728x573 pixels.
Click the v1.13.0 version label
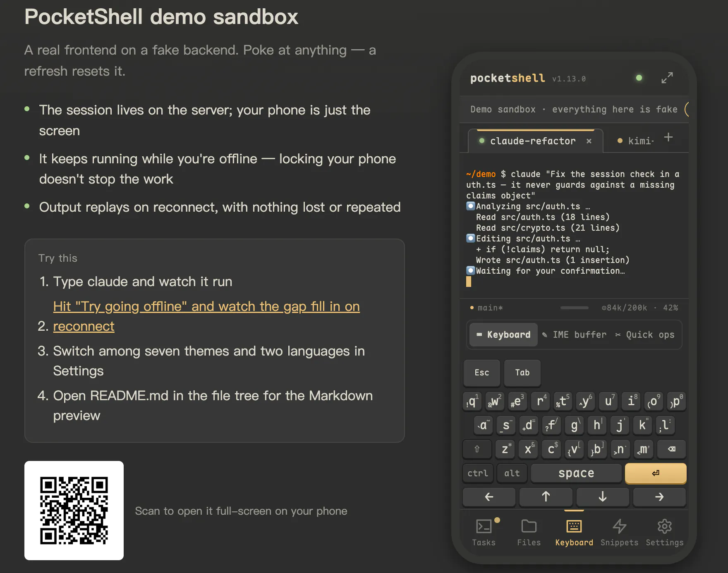569,79
